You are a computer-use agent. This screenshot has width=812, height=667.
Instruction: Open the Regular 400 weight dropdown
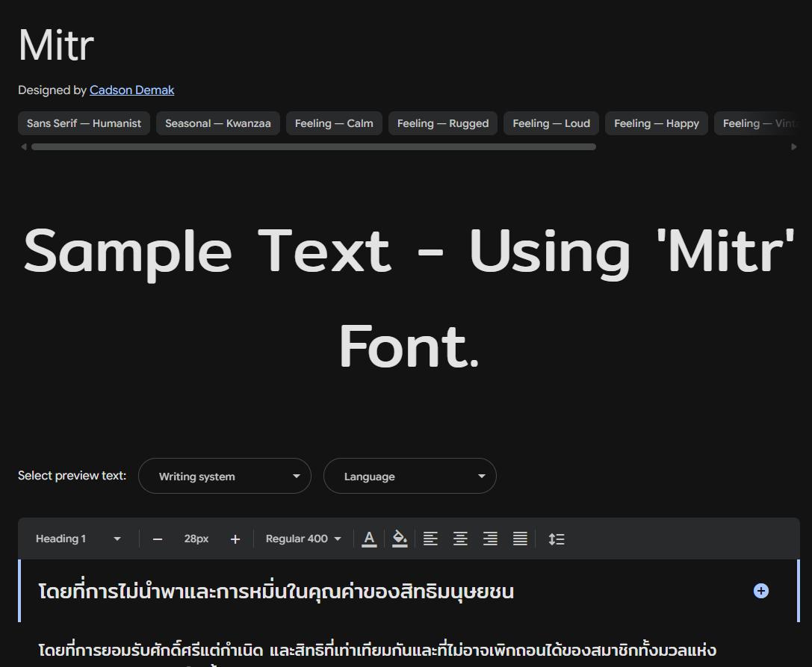point(303,539)
